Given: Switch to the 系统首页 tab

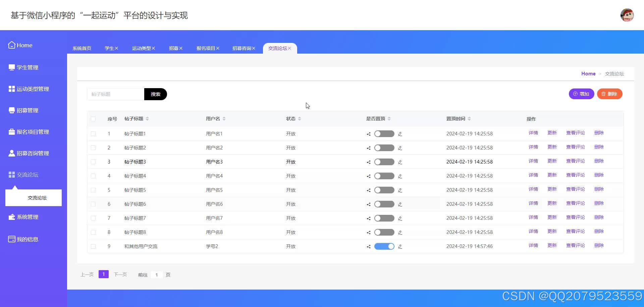Looking at the screenshot, I should click(82, 48).
